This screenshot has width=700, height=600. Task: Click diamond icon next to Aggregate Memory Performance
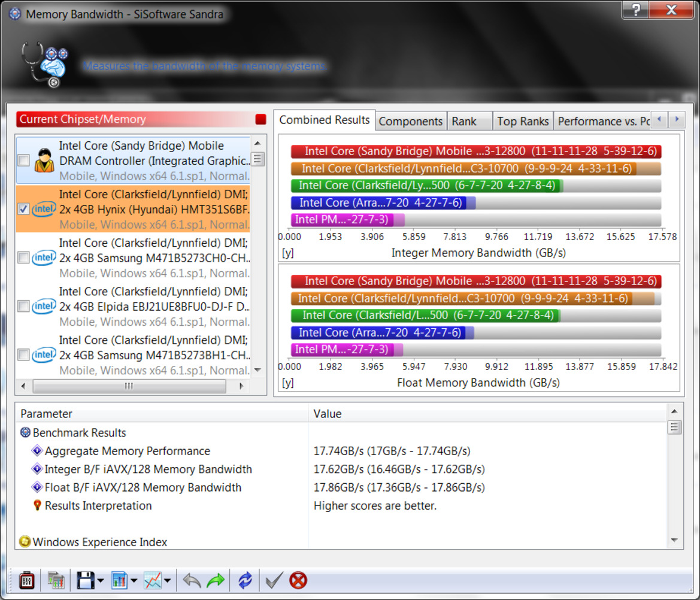click(x=37, y=450)
